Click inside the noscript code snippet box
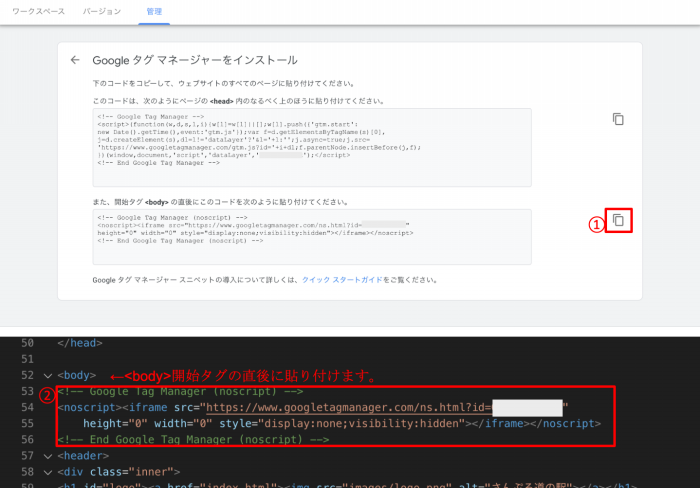Viewport: 700px width, 488px height. (x=312, y=237)
